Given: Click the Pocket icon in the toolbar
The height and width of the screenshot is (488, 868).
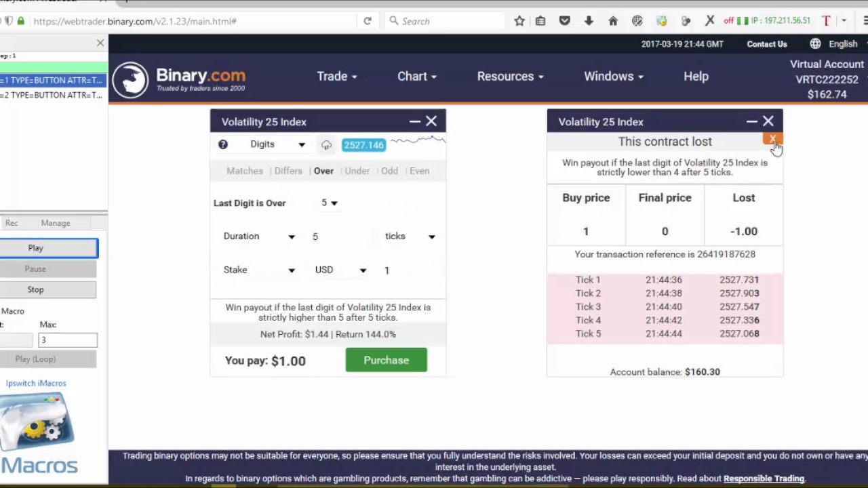Looking at the screenshot, I should 564,21.
